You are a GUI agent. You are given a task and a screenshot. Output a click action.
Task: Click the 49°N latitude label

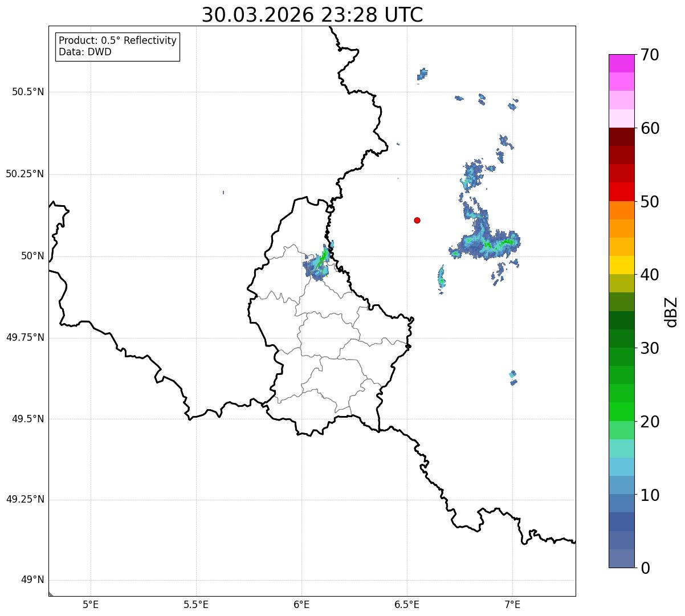(x=33, y=580)
